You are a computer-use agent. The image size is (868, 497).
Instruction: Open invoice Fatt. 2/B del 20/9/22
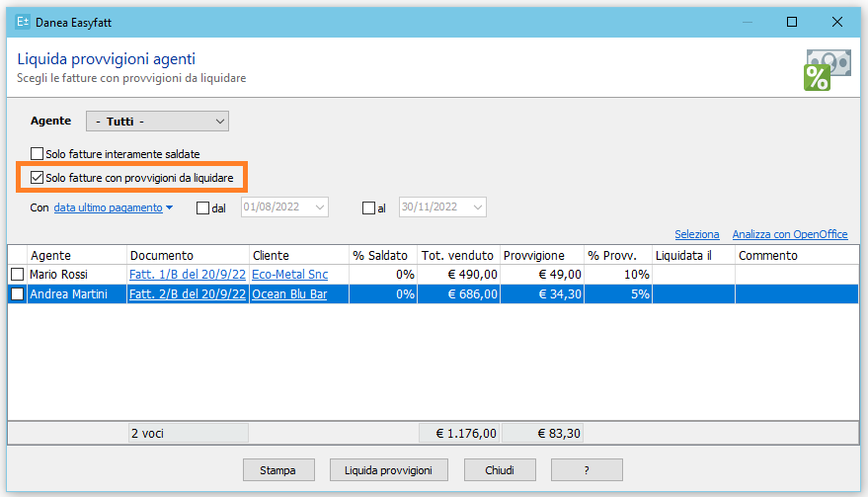coord(188,294)
